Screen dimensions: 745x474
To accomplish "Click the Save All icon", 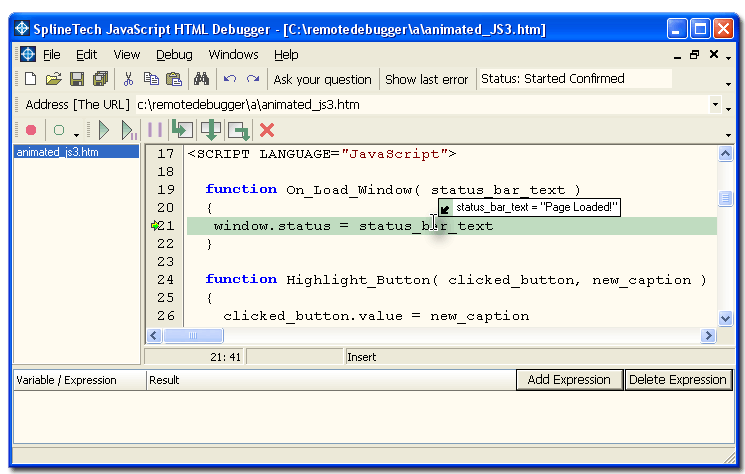I will pyautogui.click(x=100, y=79).
